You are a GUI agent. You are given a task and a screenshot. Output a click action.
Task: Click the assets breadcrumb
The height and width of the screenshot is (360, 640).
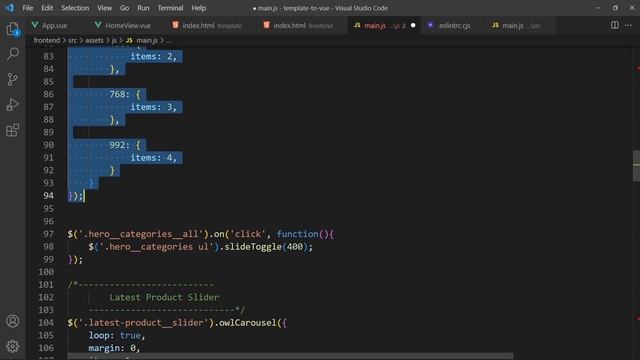pos(94,40)
